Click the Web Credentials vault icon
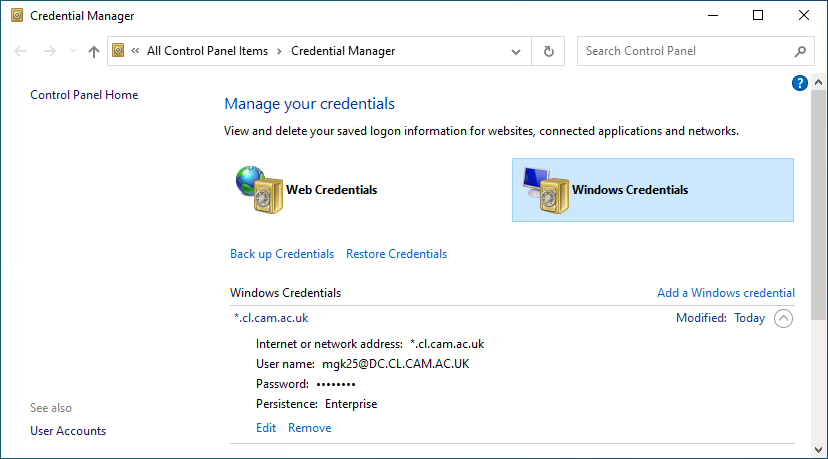828x459 pixels. click(x=259, y=189)
